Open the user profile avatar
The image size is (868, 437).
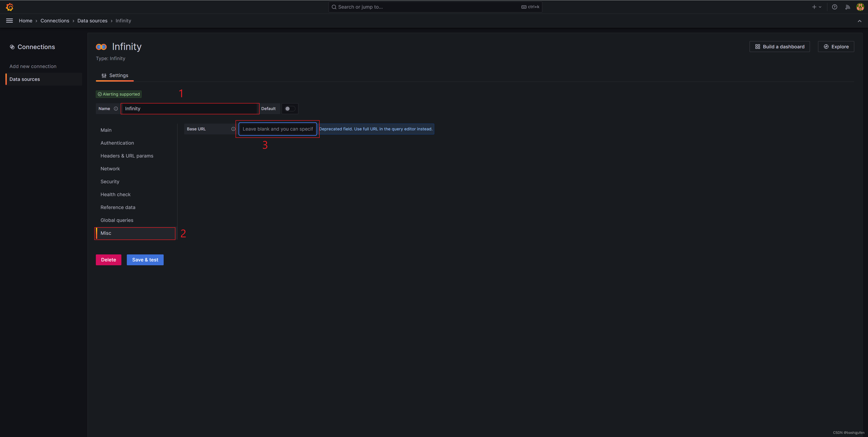pyautogui.click(x=860, y=7)
